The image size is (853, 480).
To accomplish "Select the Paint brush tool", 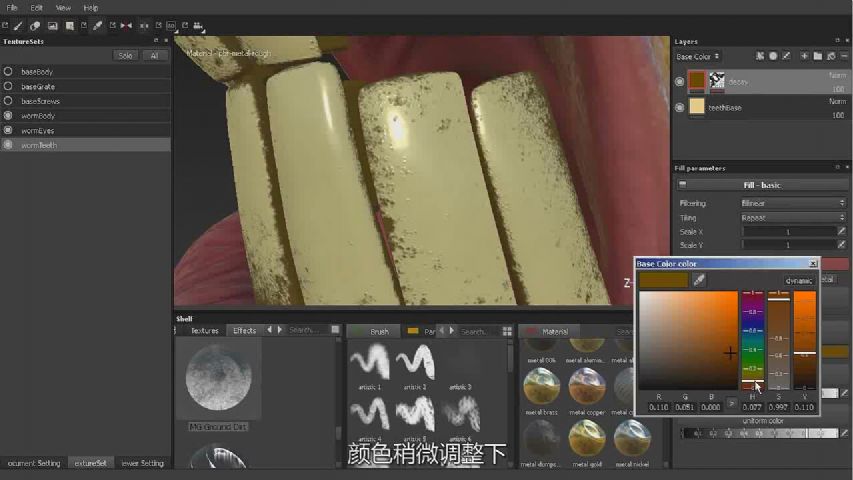I will tap(18, 26).
